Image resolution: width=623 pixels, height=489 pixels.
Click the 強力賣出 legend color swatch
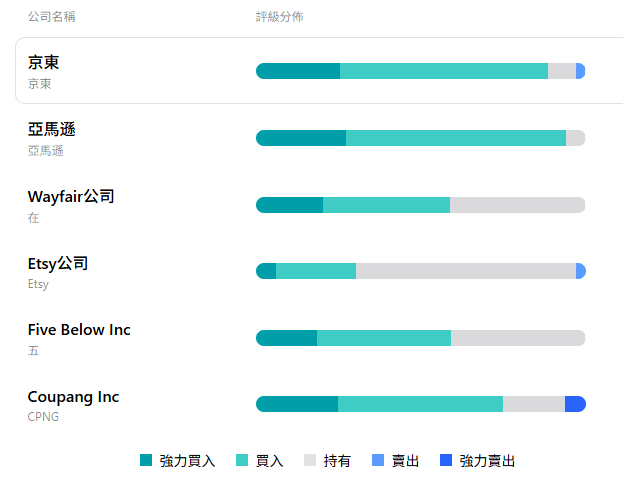[446, 461]
